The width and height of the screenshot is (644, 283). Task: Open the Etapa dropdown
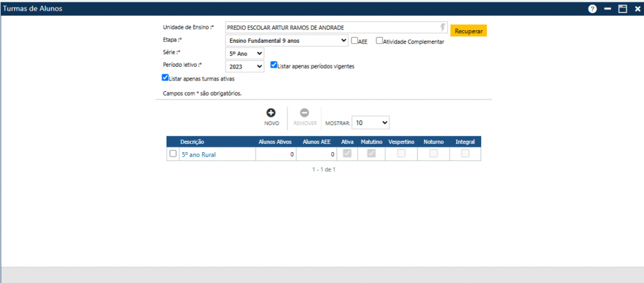pos(287,41)
